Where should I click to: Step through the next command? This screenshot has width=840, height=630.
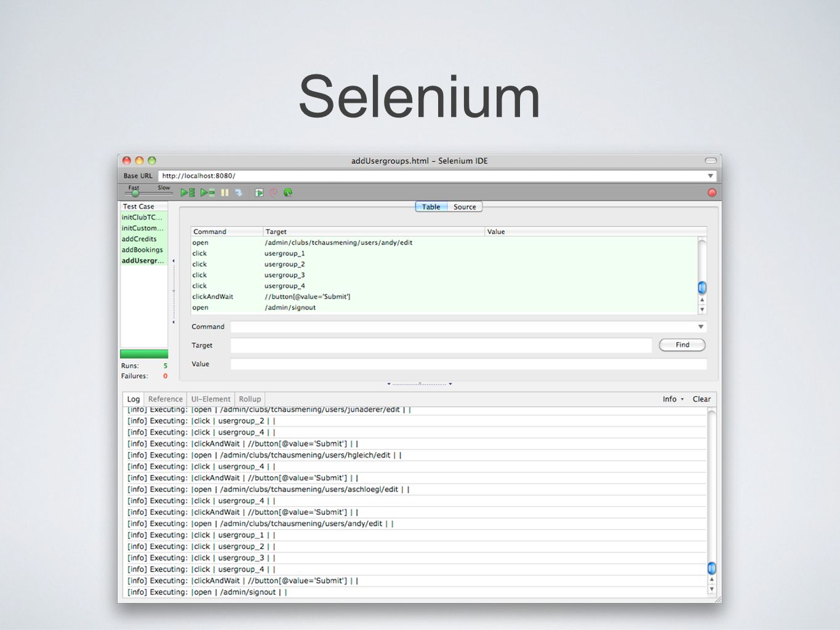pos(239,193)
